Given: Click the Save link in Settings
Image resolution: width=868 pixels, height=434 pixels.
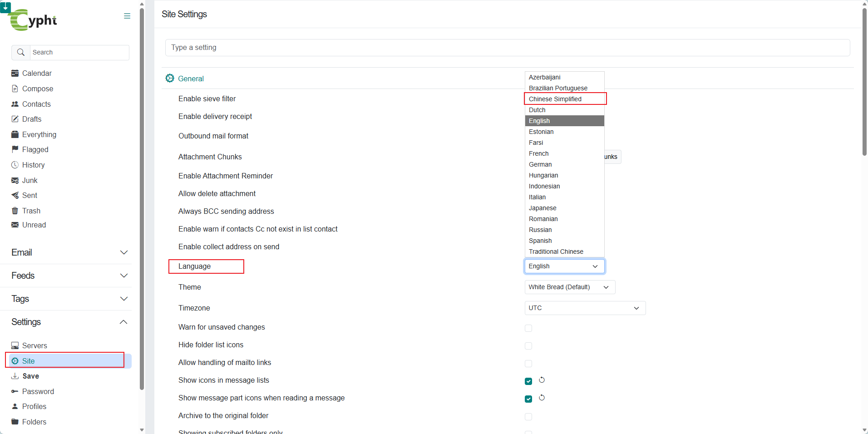Looking at the screenshot, I should coord(30,376).
